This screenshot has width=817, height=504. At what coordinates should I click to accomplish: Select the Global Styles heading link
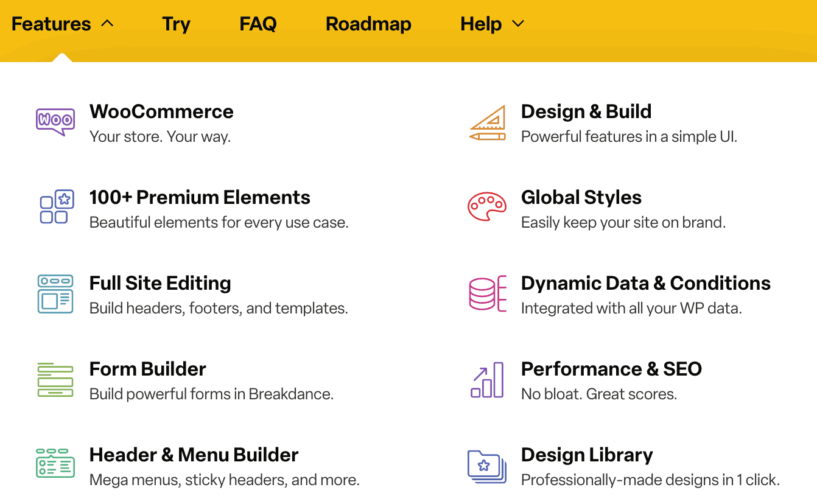(x=581, y=197)
